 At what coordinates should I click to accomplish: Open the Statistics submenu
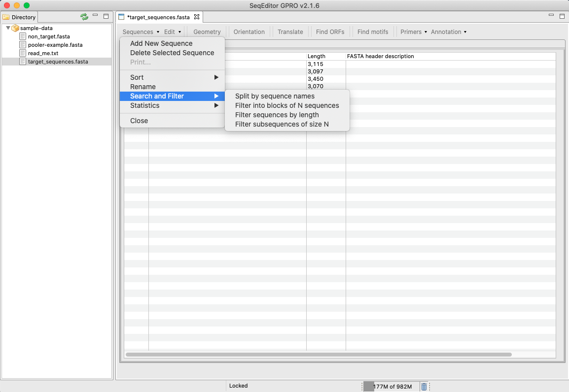pyautogui.click(x=144, y=105)
